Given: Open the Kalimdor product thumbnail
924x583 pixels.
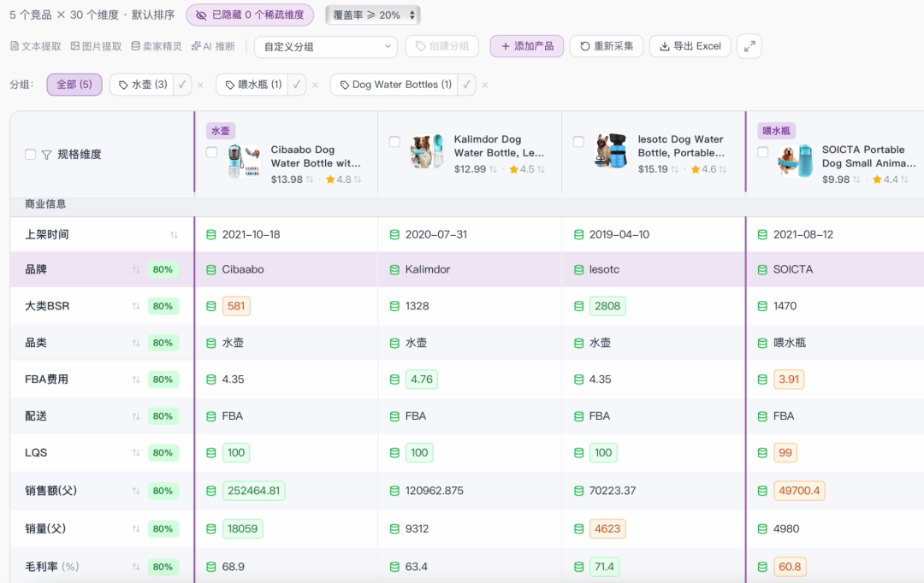Looking at the screenshot, I should click(x=427, y=150).
